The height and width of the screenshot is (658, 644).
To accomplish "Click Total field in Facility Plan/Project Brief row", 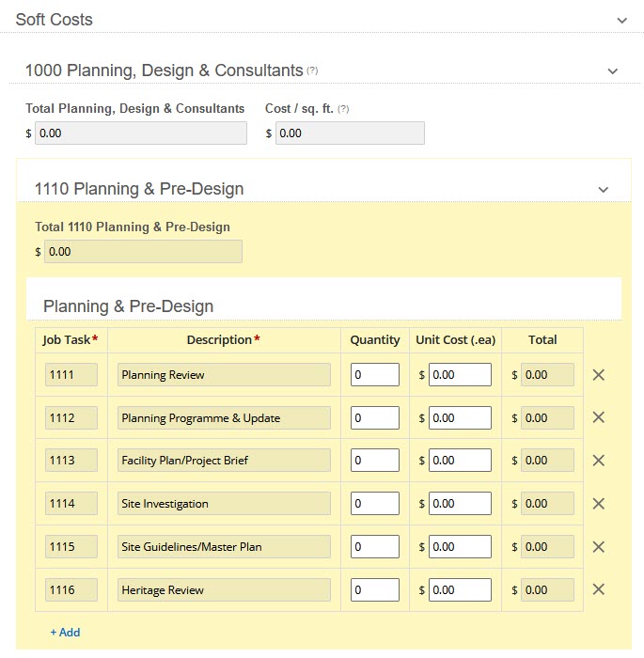I will [547, 461].
